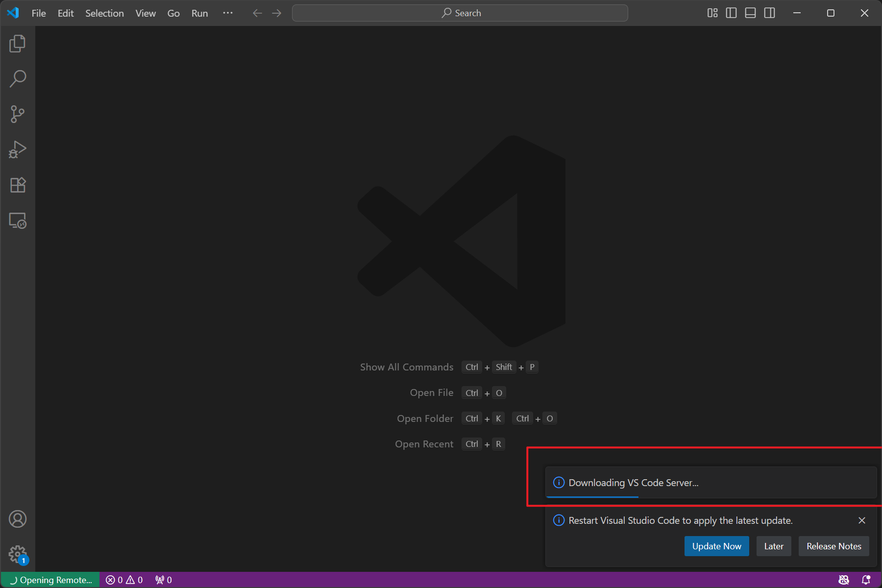Click the Search command center box
This screenshot has height=588, width=882.
pyautogui.click(x=460, y=13)
